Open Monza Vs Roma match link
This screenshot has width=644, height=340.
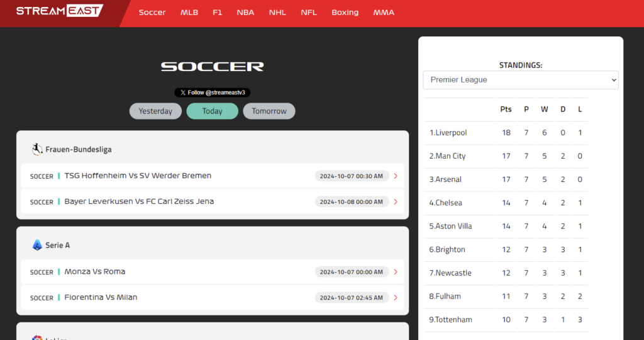(x=95, y=272)
